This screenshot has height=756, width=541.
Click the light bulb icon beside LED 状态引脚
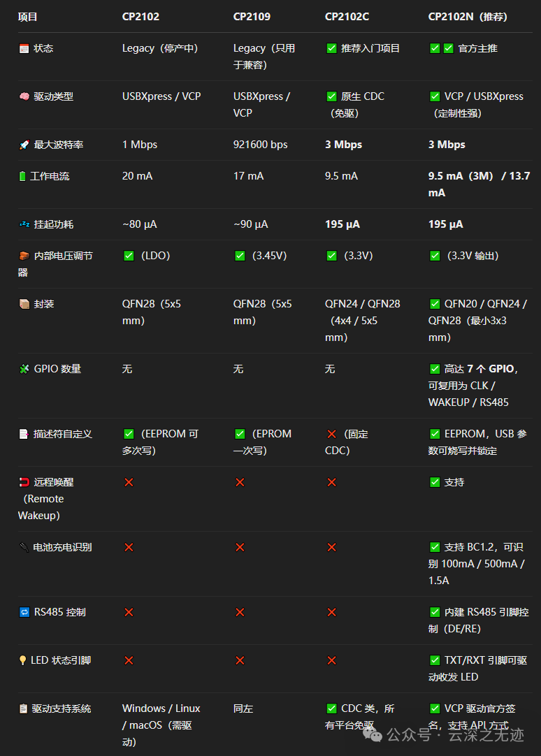(22, 660)
